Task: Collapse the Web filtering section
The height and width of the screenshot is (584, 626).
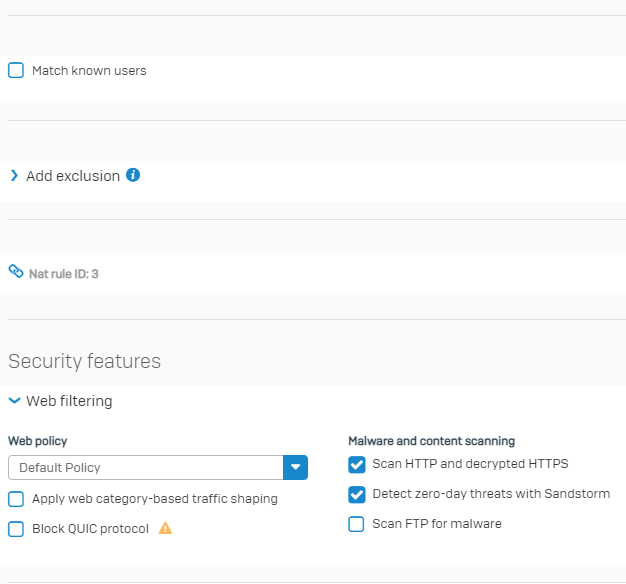Action: pos(69,401)
